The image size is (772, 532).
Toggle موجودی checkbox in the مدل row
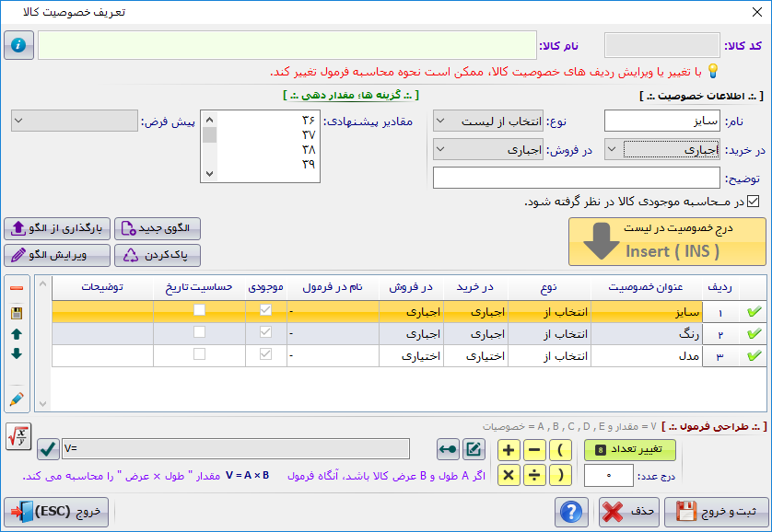coord(266,354)
